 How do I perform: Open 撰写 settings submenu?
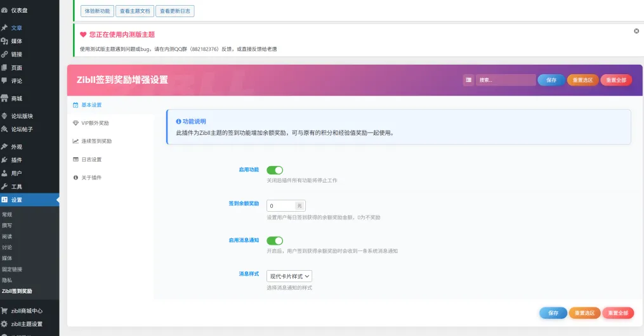[7, 225]
